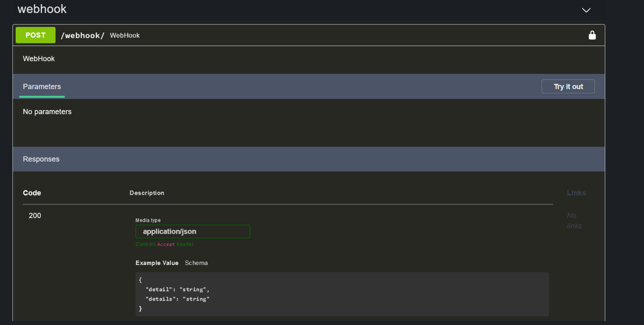The image size is (644, 325).
Task: Click the Media type label
Action: click(148, 220)
